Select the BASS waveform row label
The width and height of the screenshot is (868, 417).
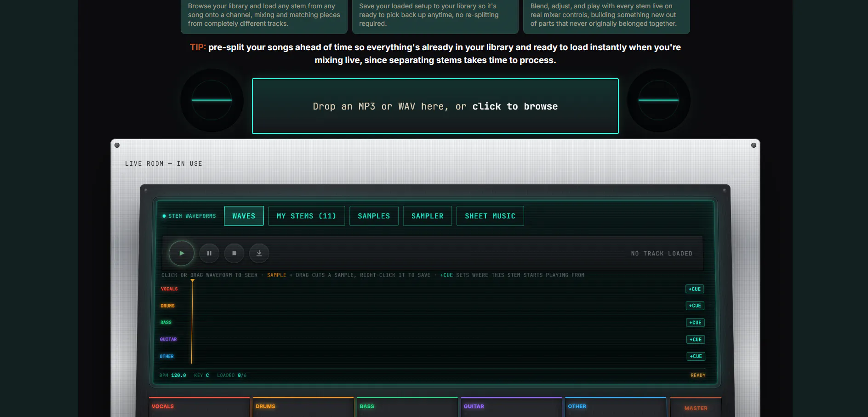(x=166, y=323)
